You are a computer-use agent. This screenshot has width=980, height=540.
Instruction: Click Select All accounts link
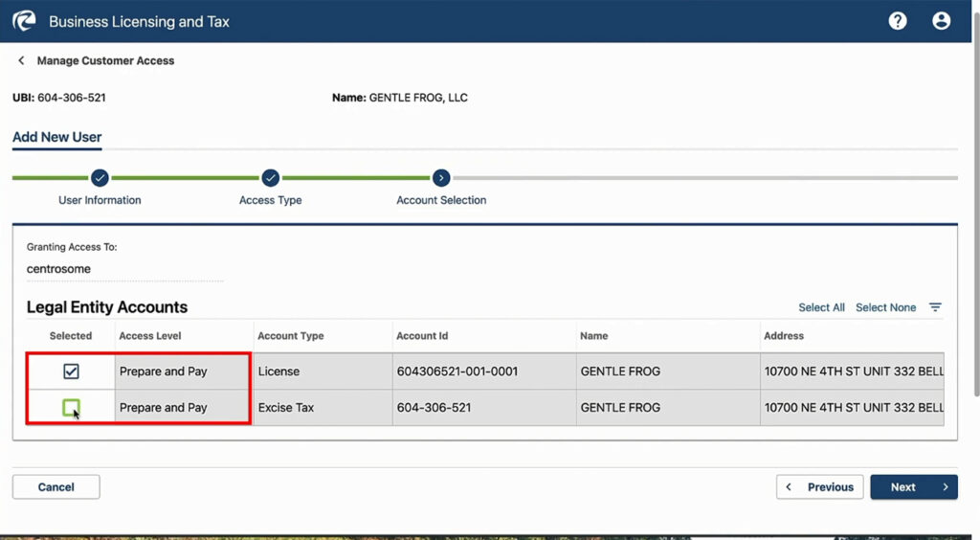821,307
